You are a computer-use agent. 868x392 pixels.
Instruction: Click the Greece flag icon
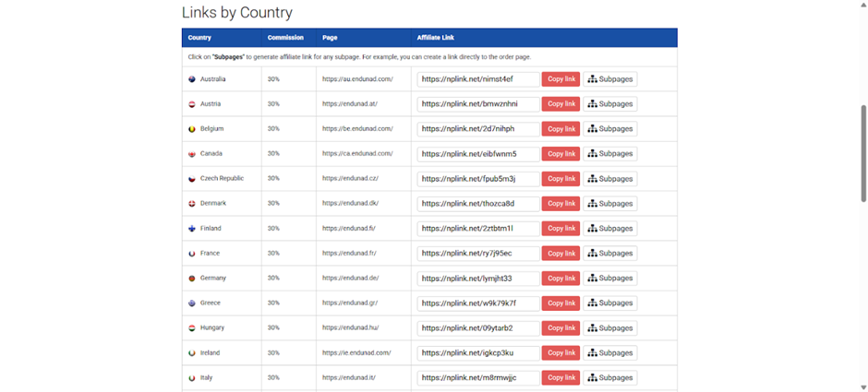coord(192,303)
